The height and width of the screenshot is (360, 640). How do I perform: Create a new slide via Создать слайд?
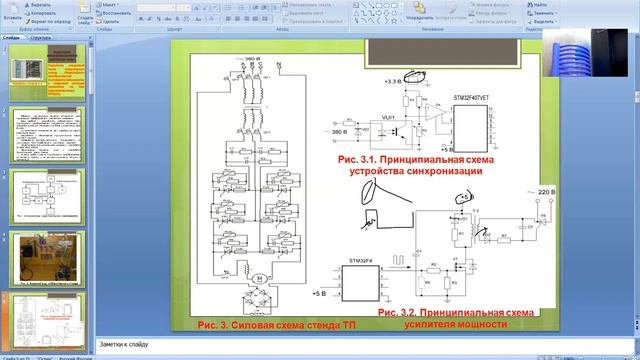coord(85,14)
